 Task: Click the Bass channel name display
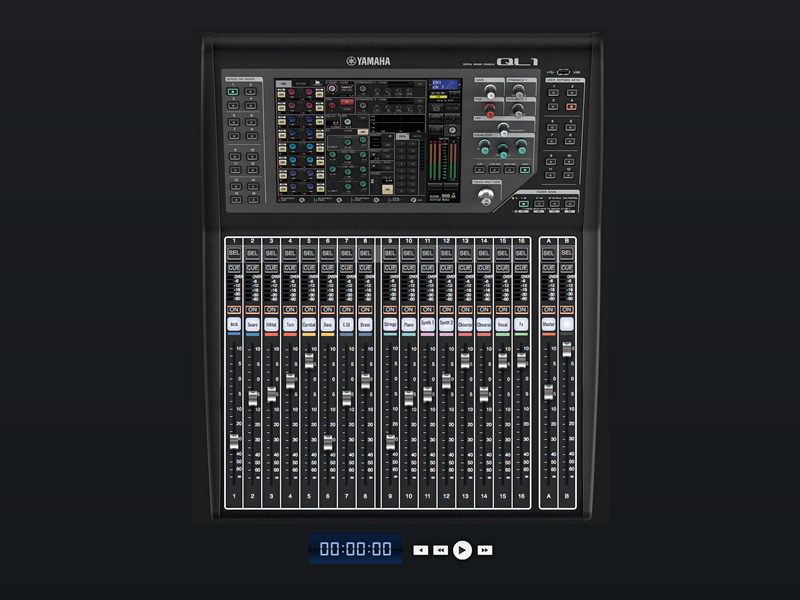point(328,324)
